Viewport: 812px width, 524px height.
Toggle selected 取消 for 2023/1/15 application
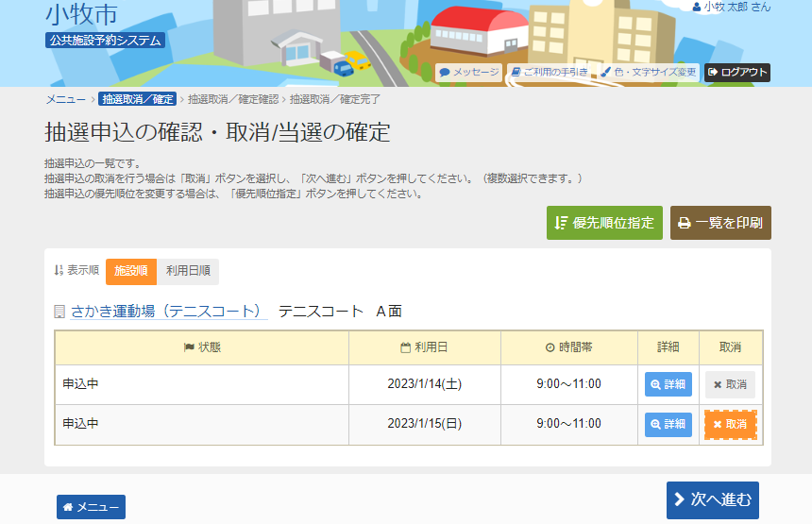[x=730, y=424]
